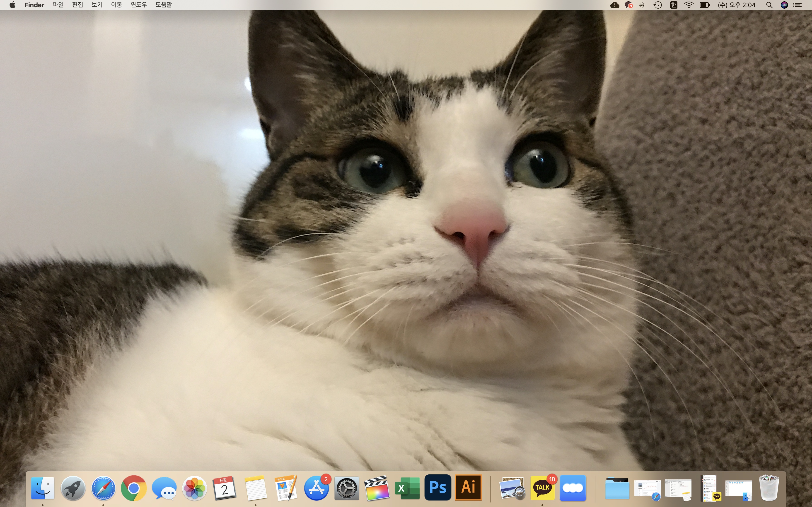This screenshot has height=507, width=812.
Task: Open the 보기 menu
Action: pos(97,5)
